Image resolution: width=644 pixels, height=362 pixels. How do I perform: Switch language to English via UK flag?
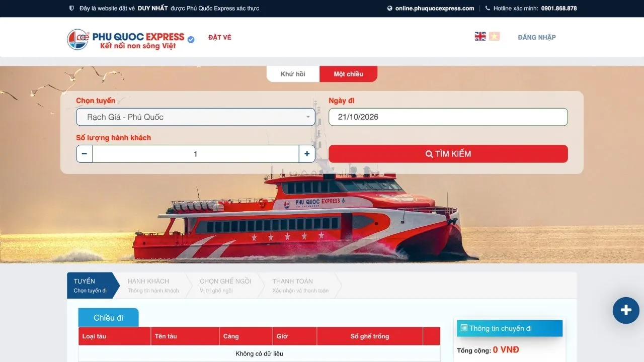480,36
